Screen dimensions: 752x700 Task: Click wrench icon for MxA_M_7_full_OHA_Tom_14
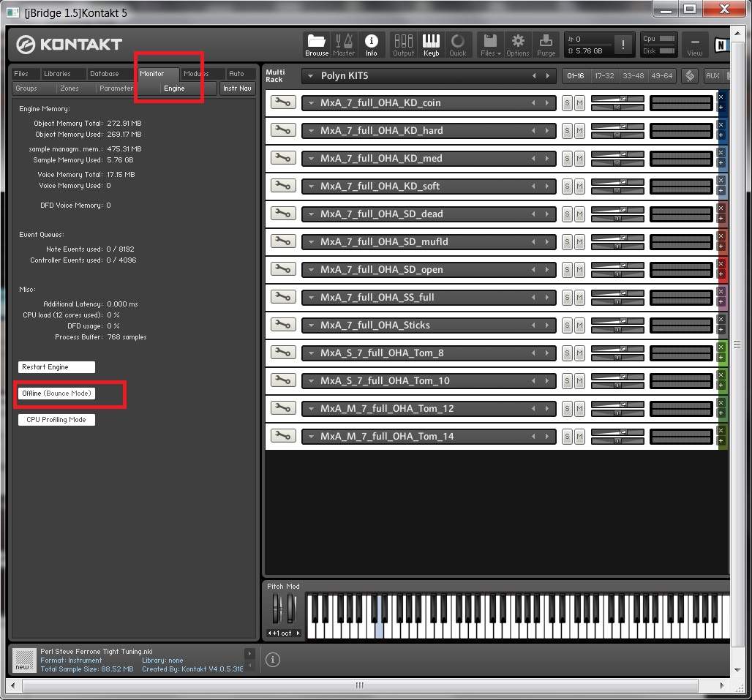tap(281, 437)
